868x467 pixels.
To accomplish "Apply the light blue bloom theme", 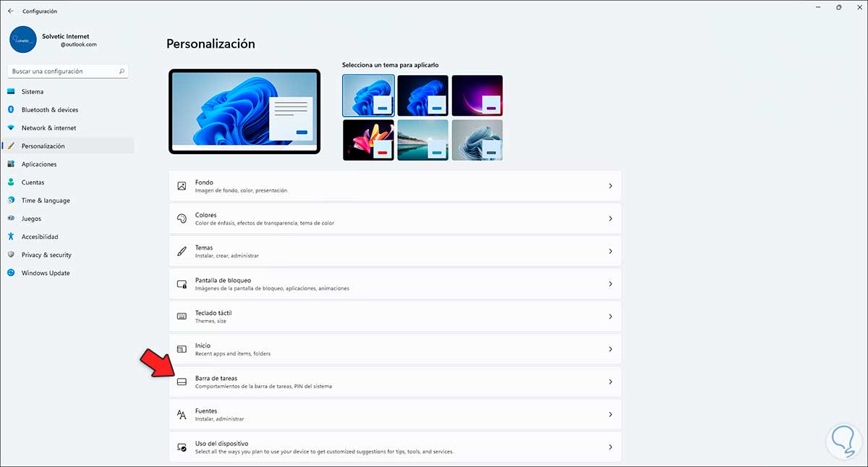I will click(368, 96).
